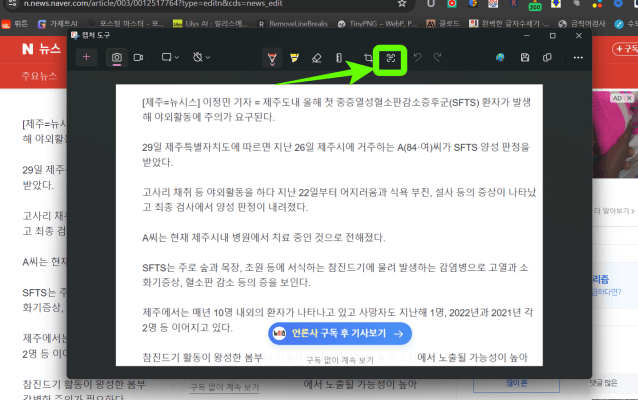Select the 많이 본 tab on the page

tap(516, 383)
